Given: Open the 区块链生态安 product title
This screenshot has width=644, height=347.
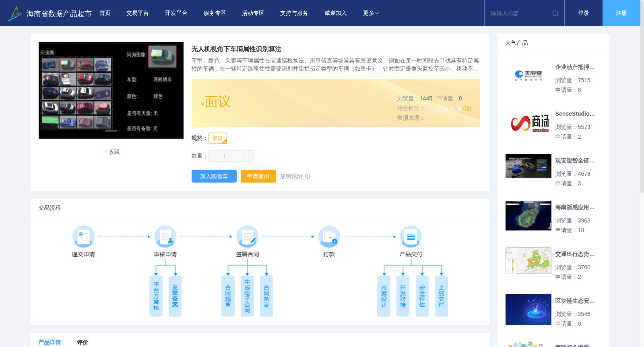Looking at the screenshot, I should [575, 301].
